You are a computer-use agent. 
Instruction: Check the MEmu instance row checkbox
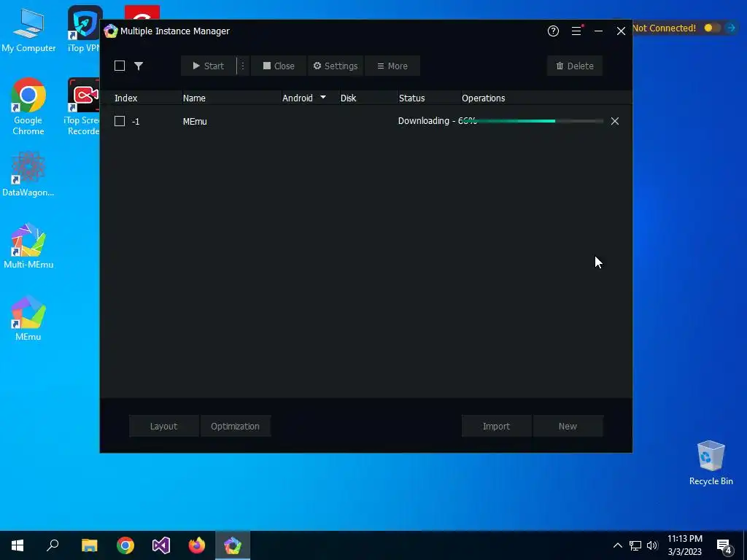[120, 121]
